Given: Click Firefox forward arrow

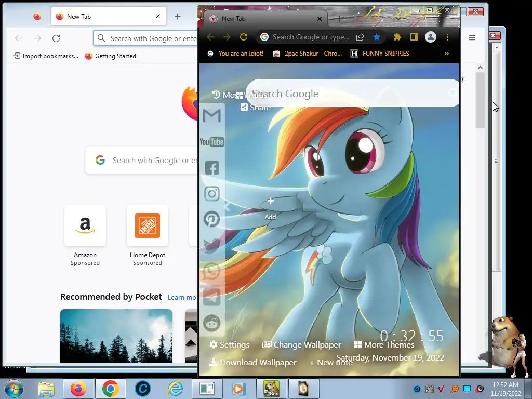Looking at the screenshot, I should point(37,38).
